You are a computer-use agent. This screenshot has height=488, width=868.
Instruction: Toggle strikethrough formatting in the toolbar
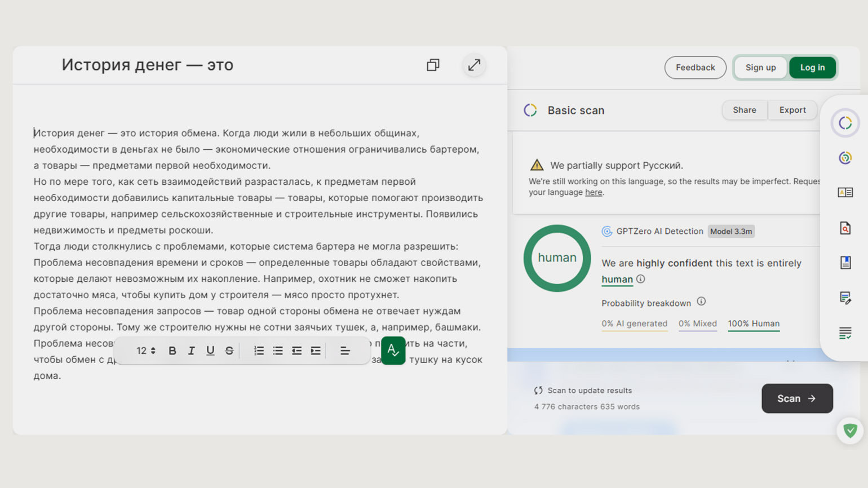pos(229,351)
